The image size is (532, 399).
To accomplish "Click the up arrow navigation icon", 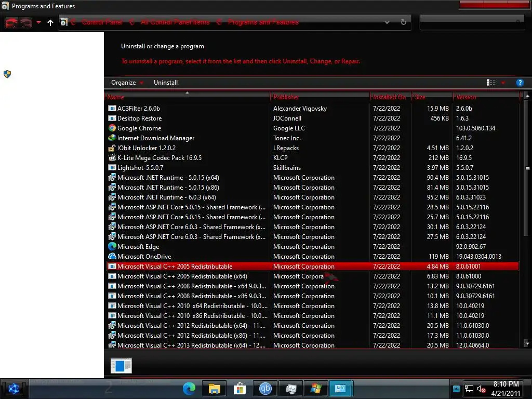I will point(50,23).
